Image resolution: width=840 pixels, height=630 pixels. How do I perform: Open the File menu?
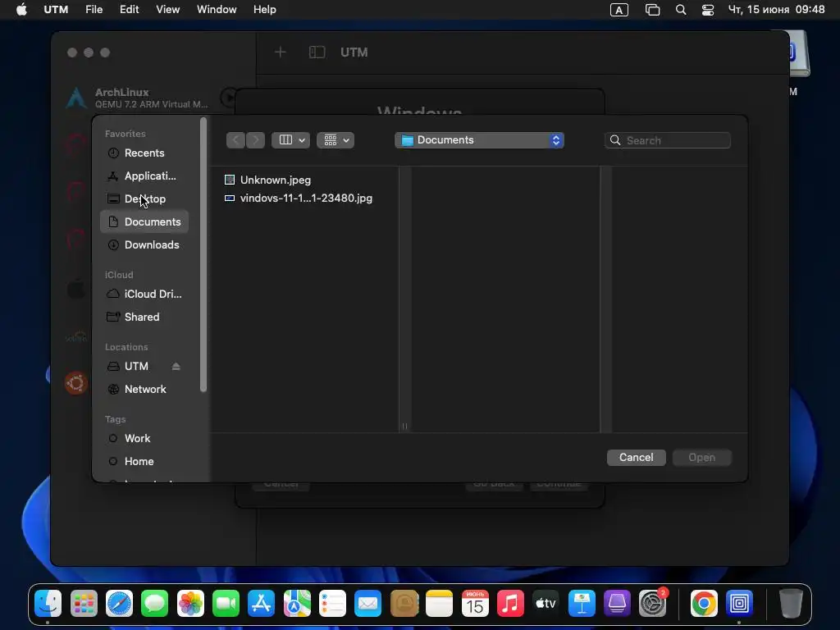coord(94,10)
